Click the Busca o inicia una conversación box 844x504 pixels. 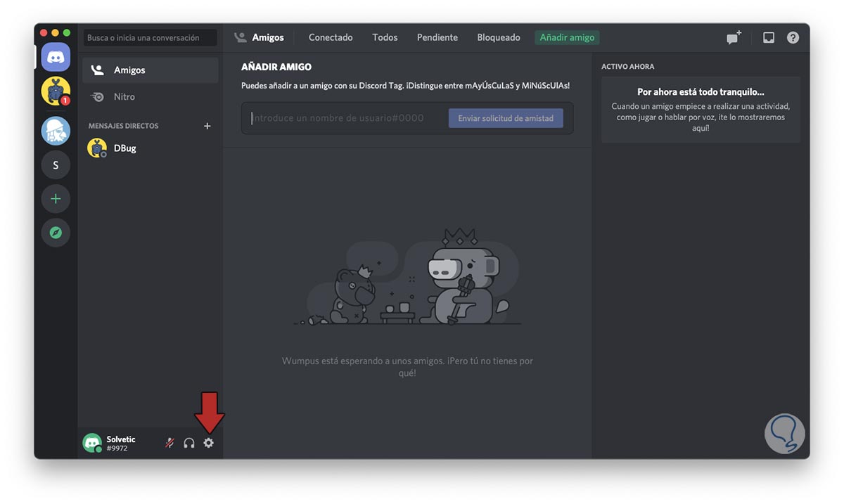[150, 38]
